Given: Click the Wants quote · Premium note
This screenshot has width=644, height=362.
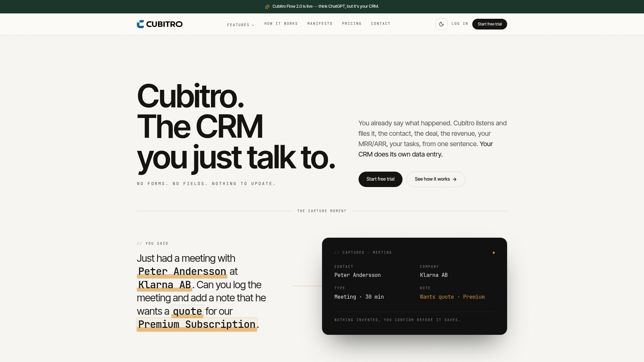Looking at the screenshot, I should tap(452, 297).
